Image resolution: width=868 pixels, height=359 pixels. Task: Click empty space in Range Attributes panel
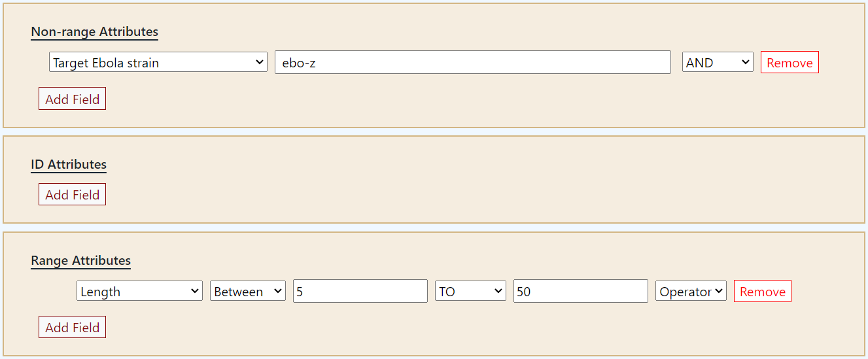pos(458,330)
